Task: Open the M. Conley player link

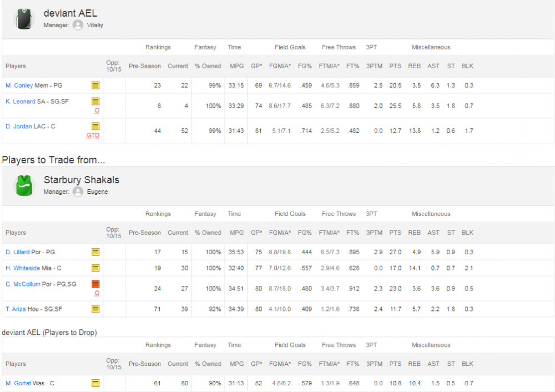Action: pos(19,86)
